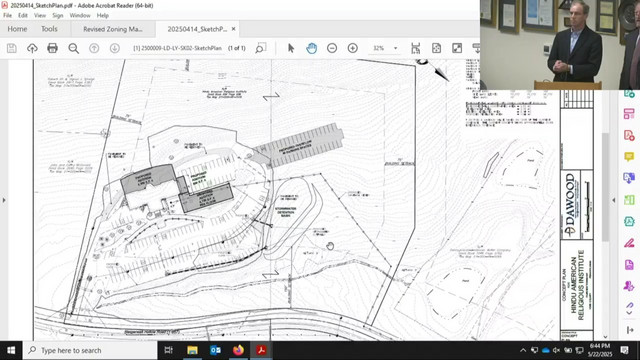Choose the arrow Selection tool
Viewport: 640px width, 360px height.
[x=291, y=48]
